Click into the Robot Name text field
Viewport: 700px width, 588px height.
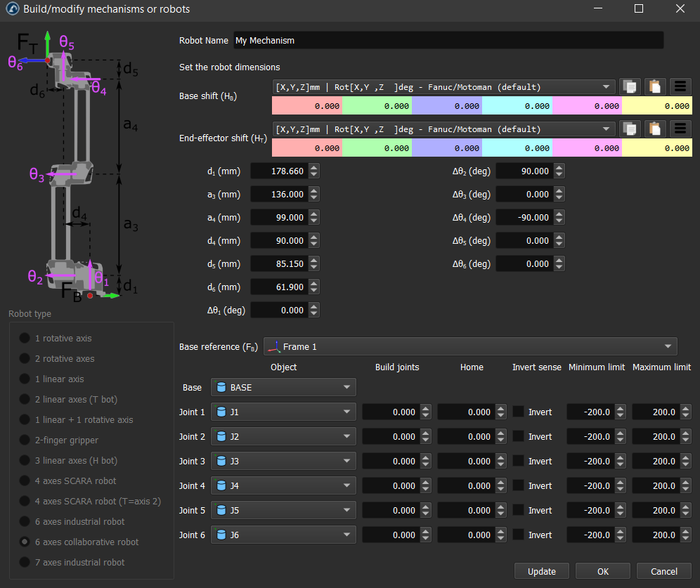click(447, 41)
